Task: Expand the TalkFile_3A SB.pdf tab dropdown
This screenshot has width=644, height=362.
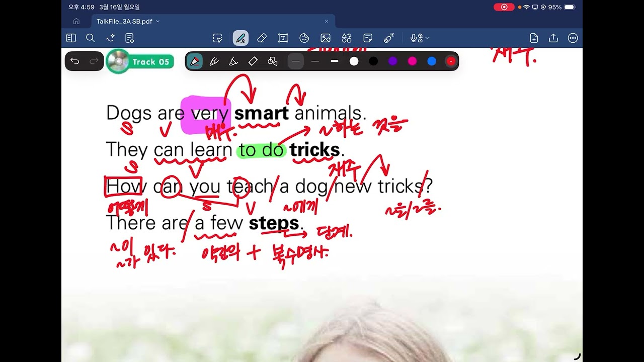Action: pyautogui.click(x=157, y=21)
